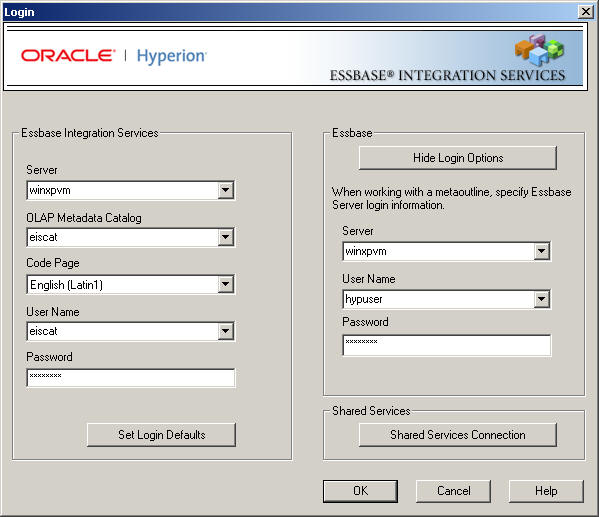Click the Essbase Server winxpvm text field
The width and height of the screenshot is (599, 517).
pyautogui.click(x=439, y=251)
